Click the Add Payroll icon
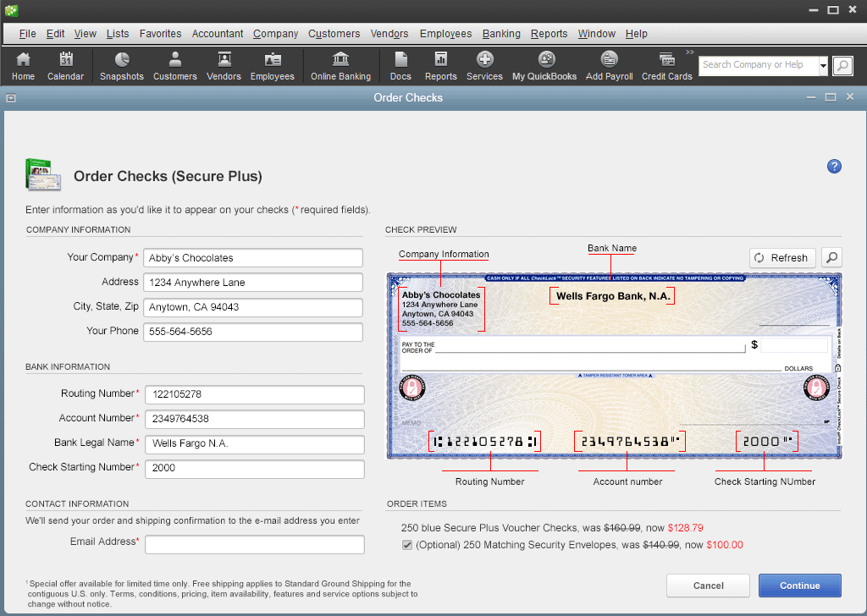 tap(610, 66)
